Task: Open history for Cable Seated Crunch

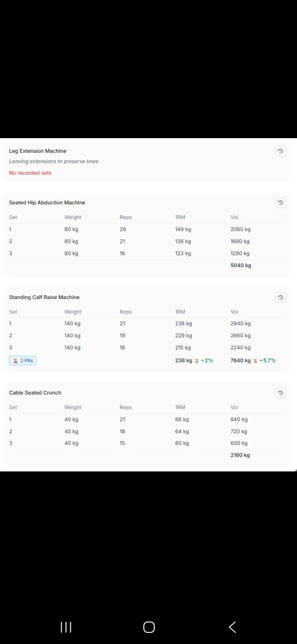Action: point(280,393)
